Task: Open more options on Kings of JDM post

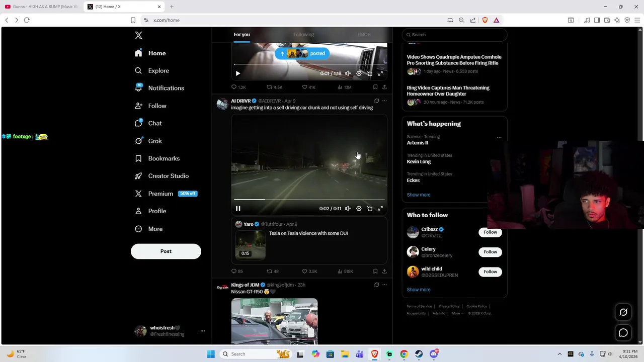Action: (384, 285)
